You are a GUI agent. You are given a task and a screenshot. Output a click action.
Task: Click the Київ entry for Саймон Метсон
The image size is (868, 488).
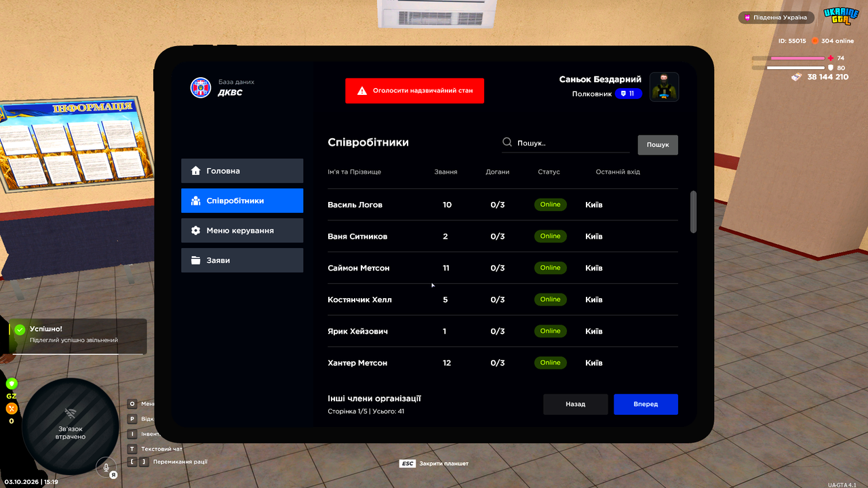pos(594,268)
